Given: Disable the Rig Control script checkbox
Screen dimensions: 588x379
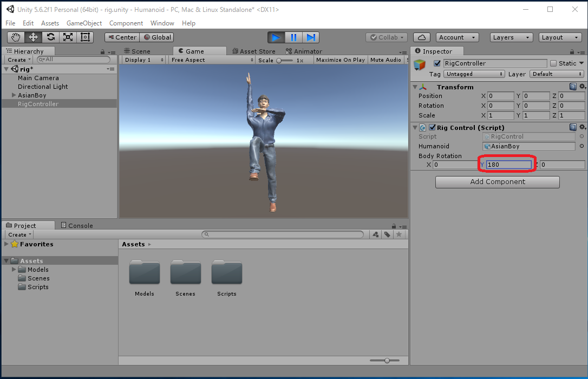Looking at the screenshot, I should (432, 128).
